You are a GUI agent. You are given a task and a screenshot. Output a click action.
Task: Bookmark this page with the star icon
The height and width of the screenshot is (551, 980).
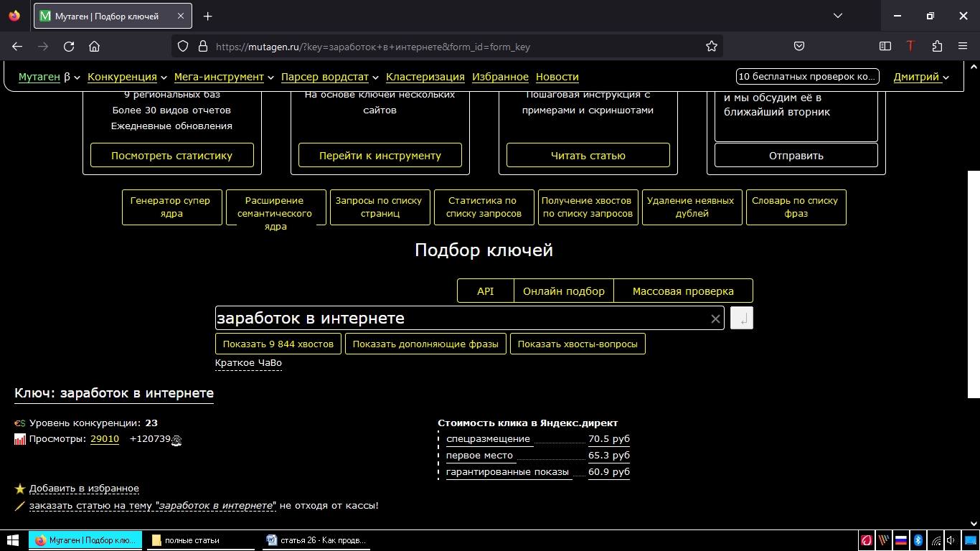[x=712, y=46]
